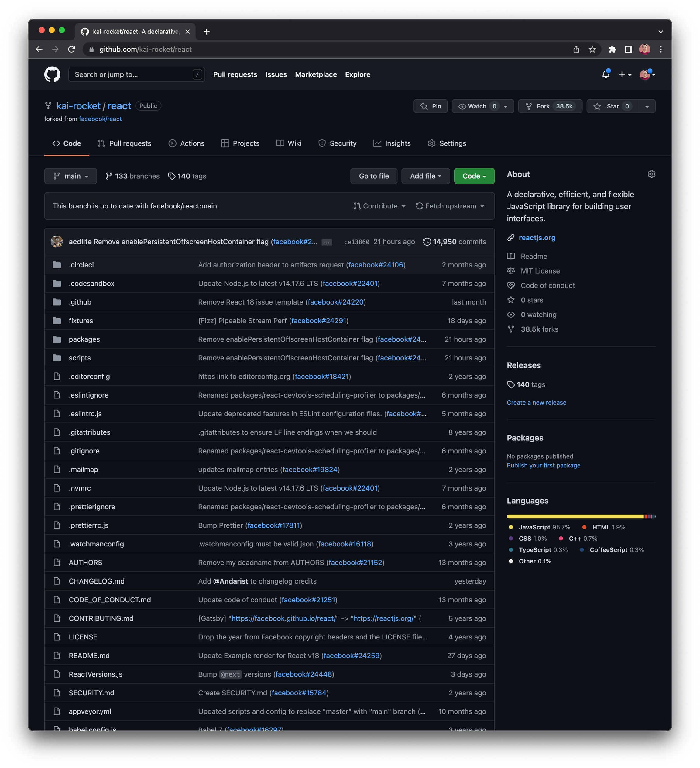Open the user avatar menu in GitHub header
The height and width of the screenshot is (768, 700).
(647, 75)
